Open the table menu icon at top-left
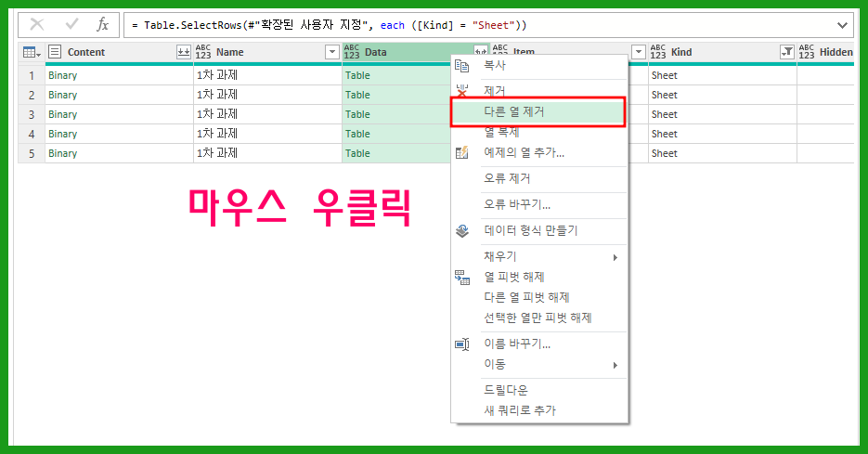 (x=32, y=52)
